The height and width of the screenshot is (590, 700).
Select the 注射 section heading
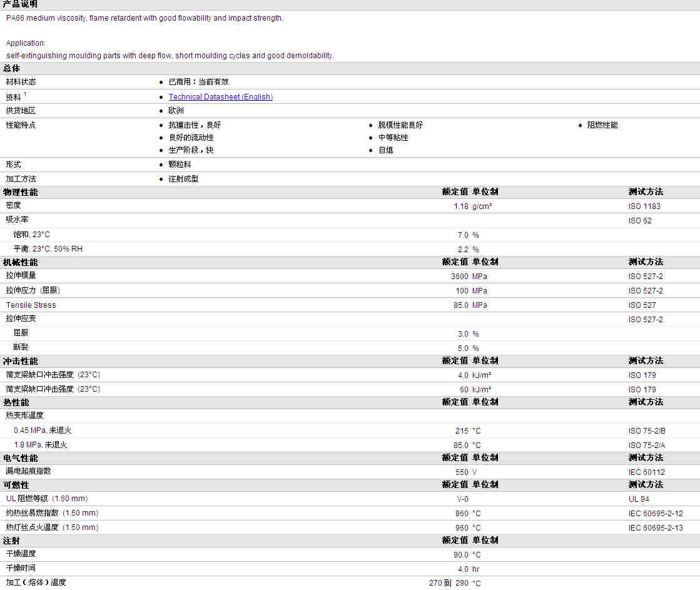(x=12, y=541)
